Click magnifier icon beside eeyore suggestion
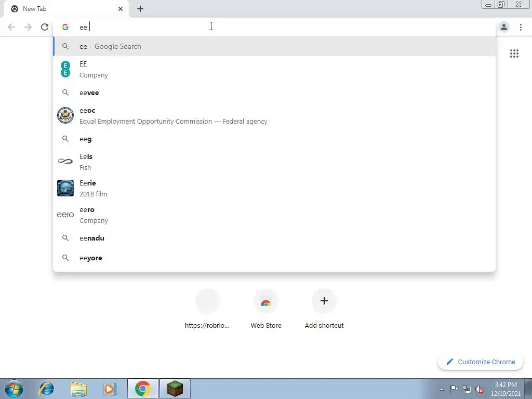 65,258
